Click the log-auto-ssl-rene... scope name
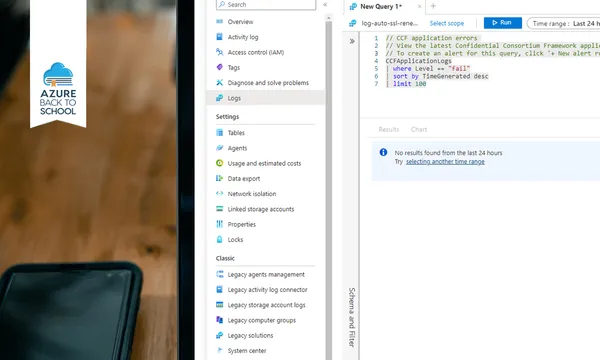Image resolution: width=600 pixels, height=360 pixels. [x=390, y=23]
